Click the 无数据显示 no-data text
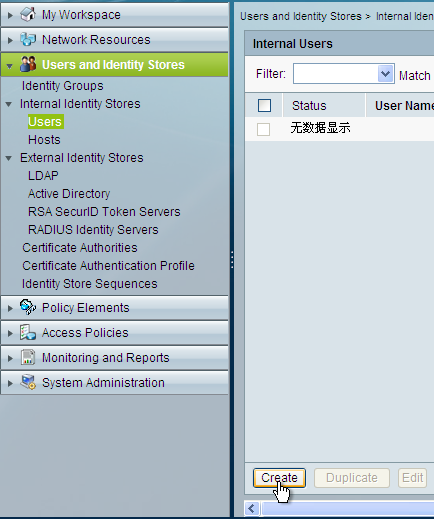 tap(320, 128)
